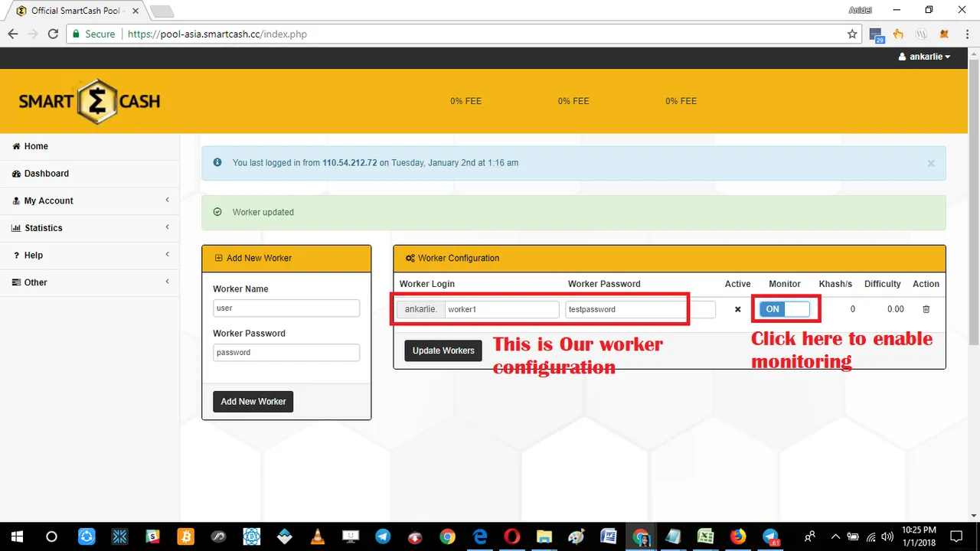Open the Dashboard sidebar item
Viewport: 980px width, 551px height.
click(90, 174)
